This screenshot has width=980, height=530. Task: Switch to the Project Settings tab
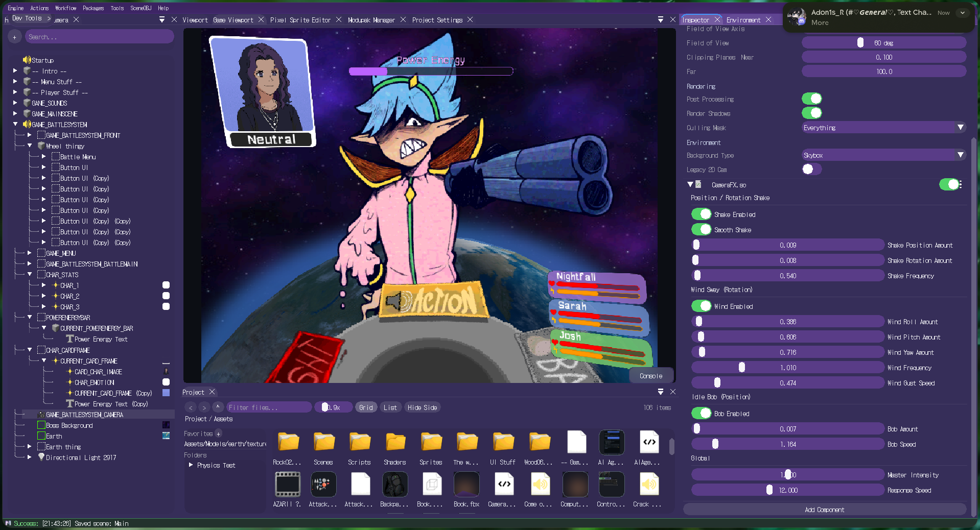(437, 20)
